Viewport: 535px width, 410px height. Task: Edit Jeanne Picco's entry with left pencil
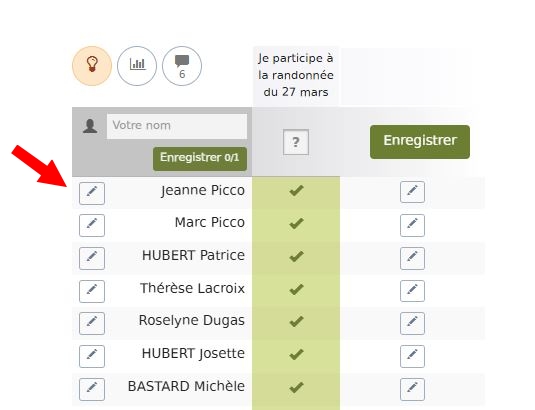[92, 193]
